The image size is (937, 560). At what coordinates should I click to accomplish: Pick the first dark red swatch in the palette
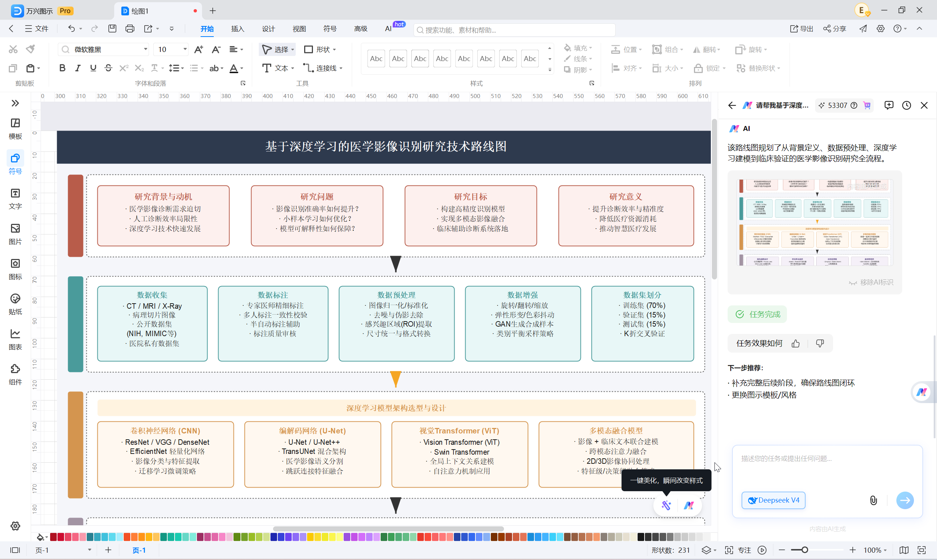pyautogui.click(x=53, y=537)
